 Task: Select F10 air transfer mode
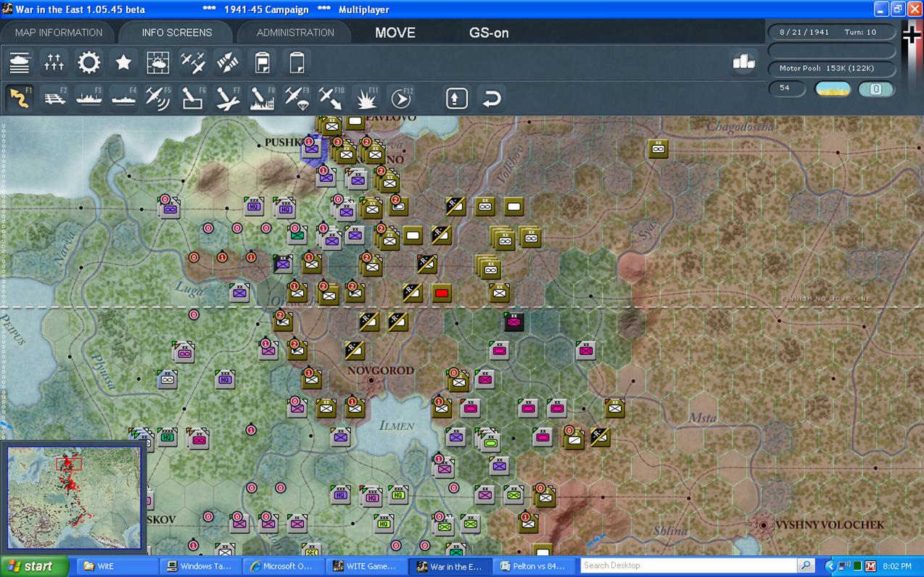331,98
